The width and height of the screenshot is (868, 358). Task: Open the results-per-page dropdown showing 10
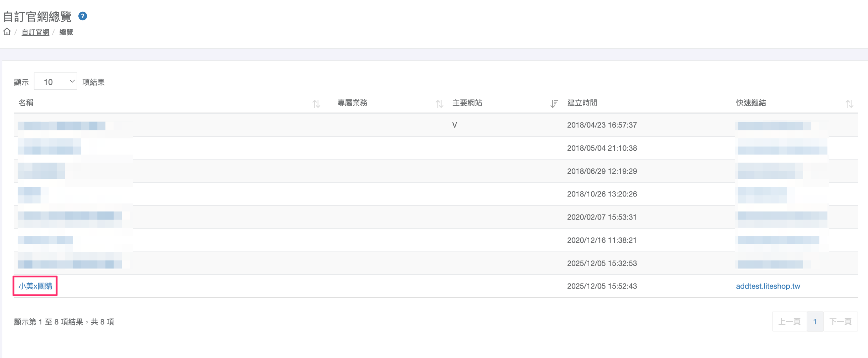(x=56, y=82)
